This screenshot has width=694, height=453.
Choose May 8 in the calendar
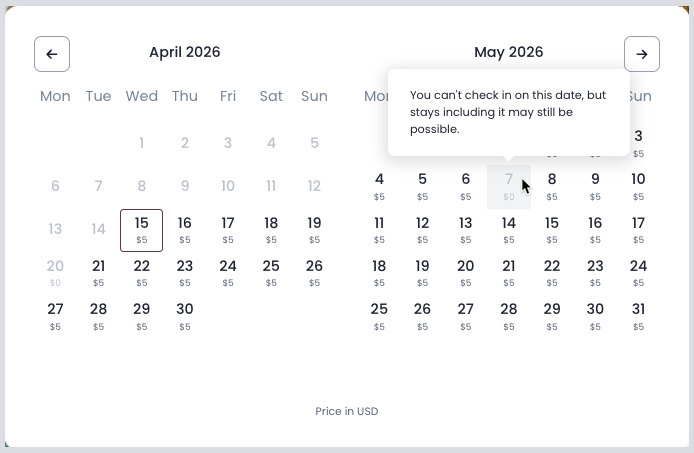552,186
